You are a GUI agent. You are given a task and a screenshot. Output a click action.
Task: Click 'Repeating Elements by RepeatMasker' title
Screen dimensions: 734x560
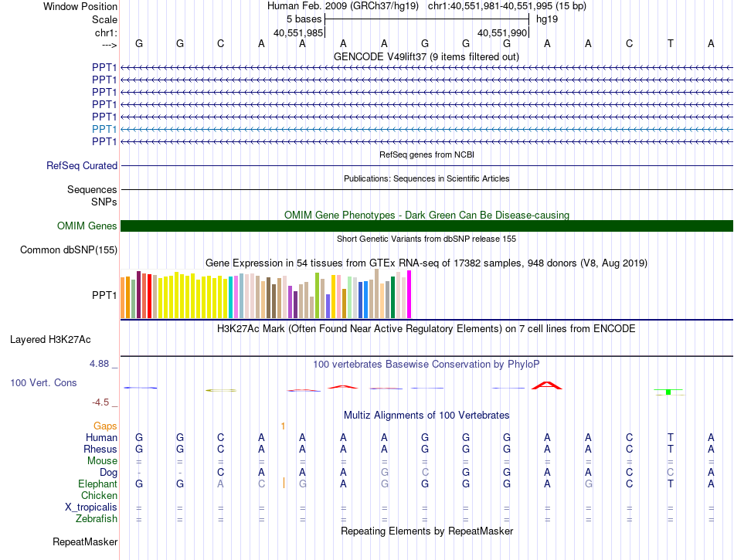coord(426,531)
